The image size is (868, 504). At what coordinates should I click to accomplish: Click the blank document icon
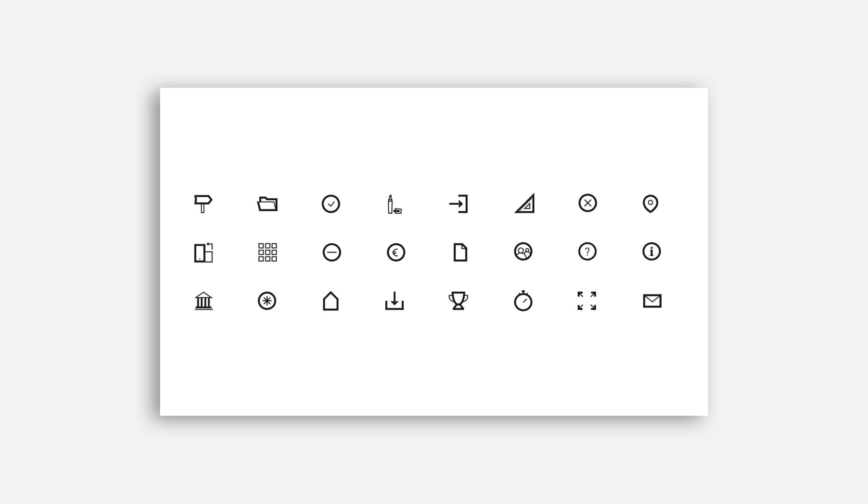(460, 252)
